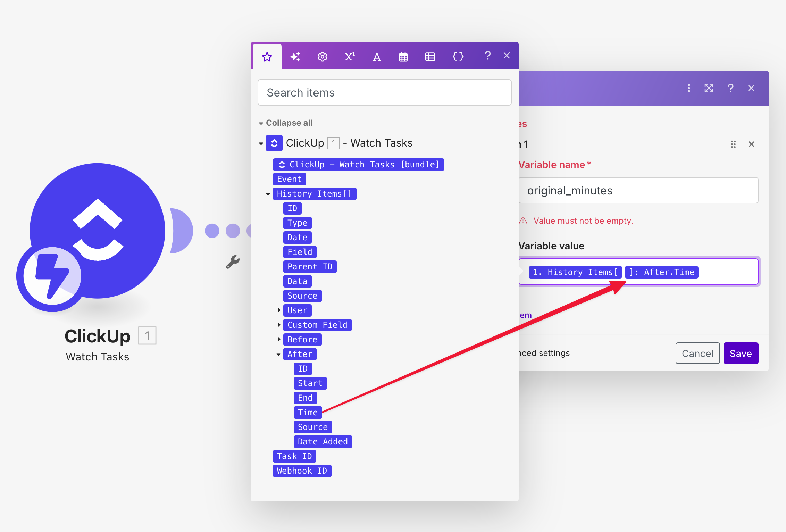Open custom variables braces tab

click(x=458, y=57)
